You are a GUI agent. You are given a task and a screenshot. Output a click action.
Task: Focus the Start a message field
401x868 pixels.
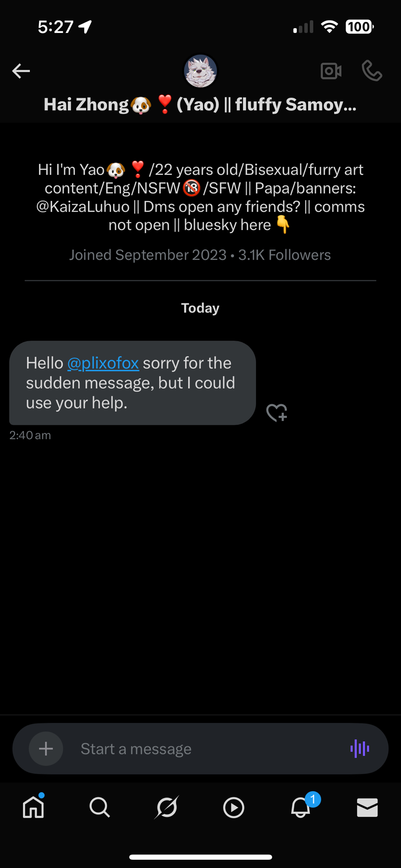[208, 749]
